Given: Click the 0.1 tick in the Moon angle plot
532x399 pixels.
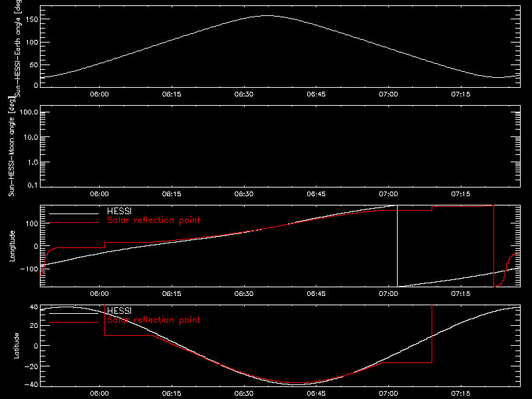Looking at the screenshot, I should [x=33, y=186].
